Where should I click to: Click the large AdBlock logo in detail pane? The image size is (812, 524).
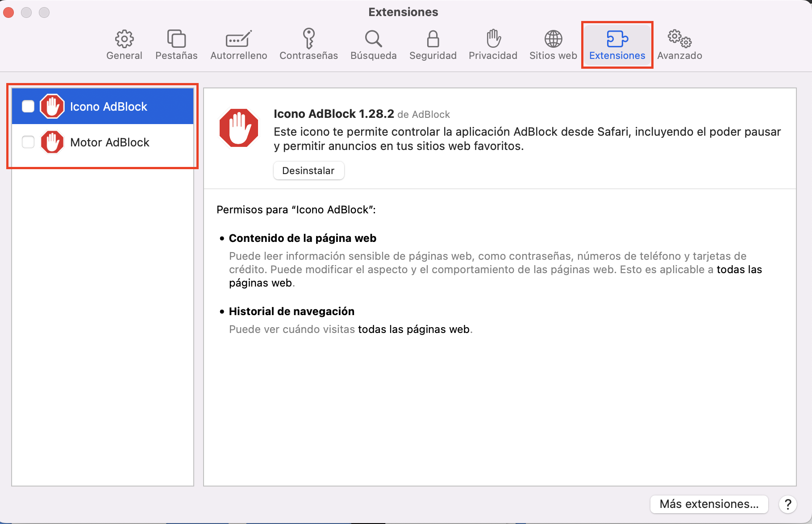(239, 128)
